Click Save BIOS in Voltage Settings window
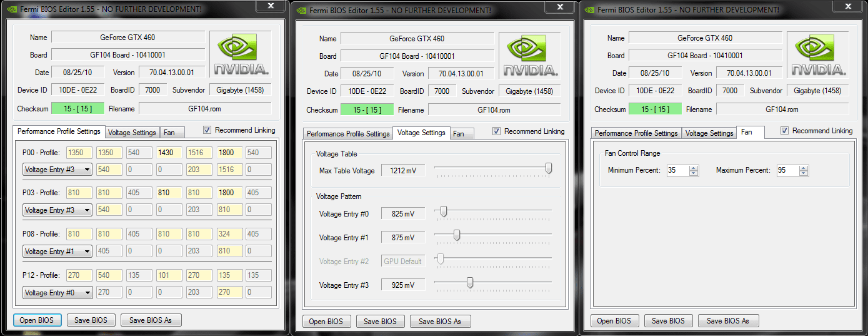 click(x=380, y=322)
